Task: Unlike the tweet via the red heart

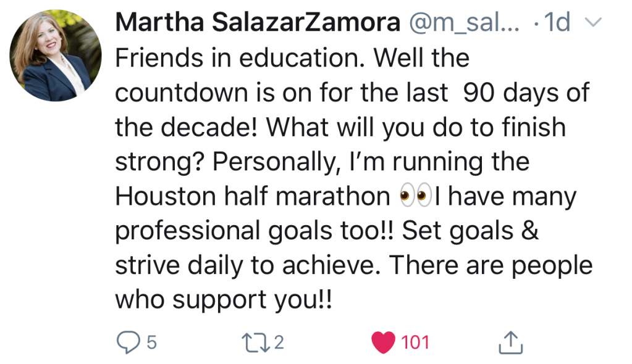Action: pos(383,342)
